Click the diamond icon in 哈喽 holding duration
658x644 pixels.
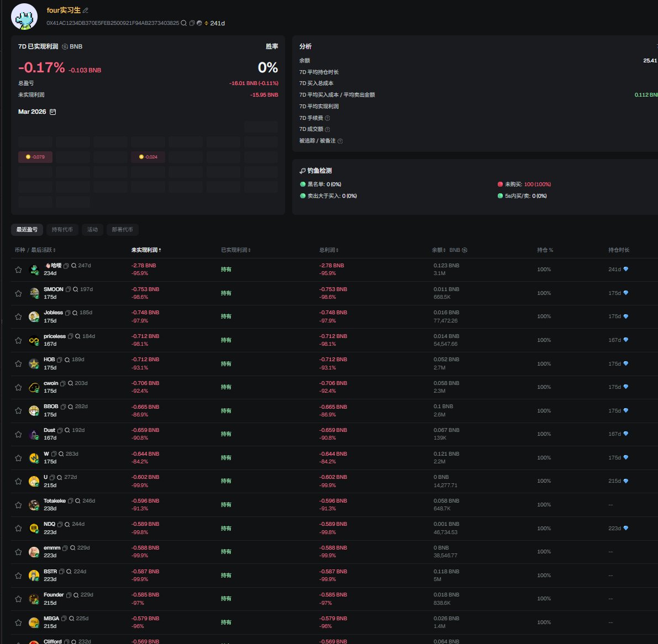[x=625, y=270]
